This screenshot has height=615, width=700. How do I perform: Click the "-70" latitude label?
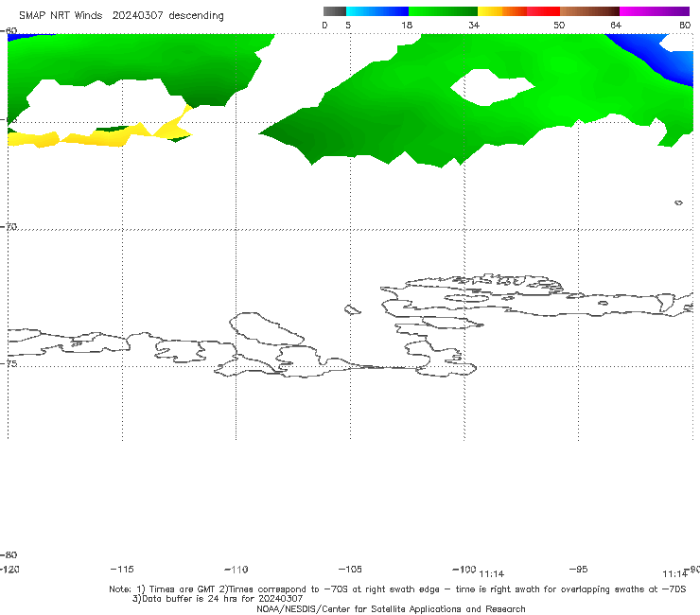(9, 226)
